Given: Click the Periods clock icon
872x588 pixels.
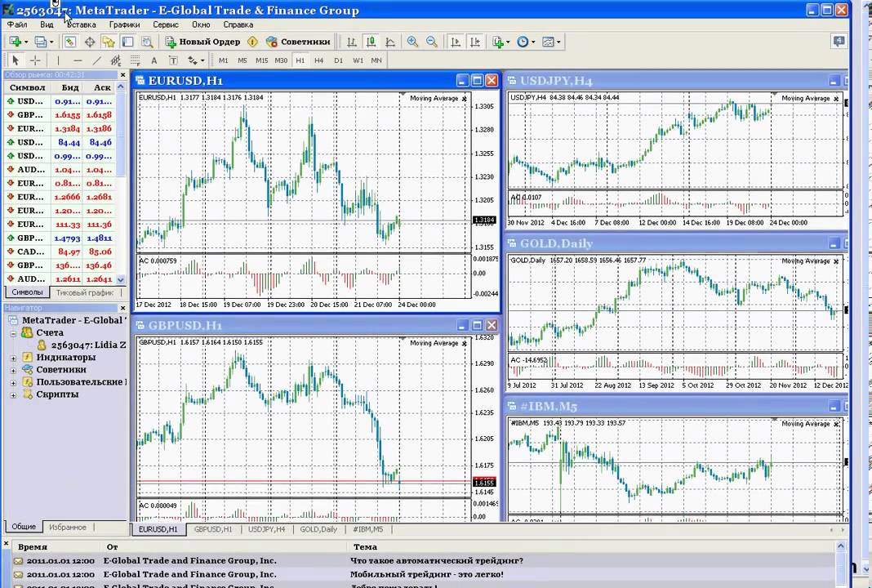Looking at the screenshot, I should pos(523,42).
